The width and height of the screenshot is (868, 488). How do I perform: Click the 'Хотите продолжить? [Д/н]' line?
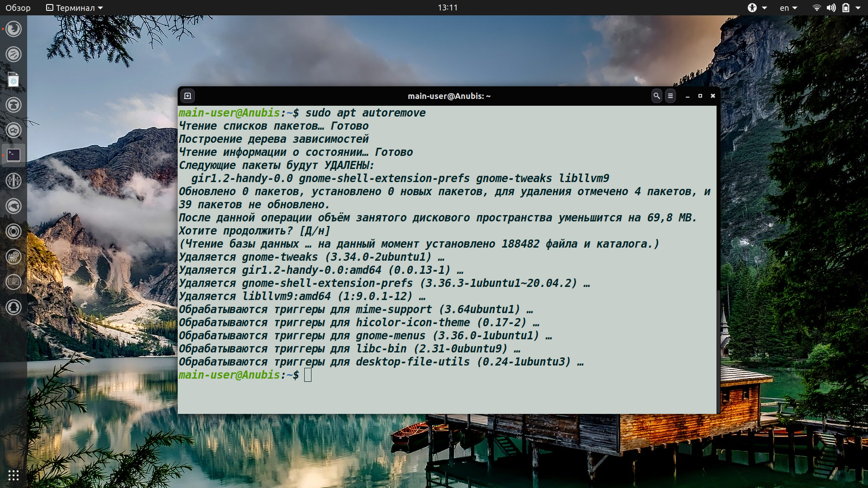click(255, 231)
